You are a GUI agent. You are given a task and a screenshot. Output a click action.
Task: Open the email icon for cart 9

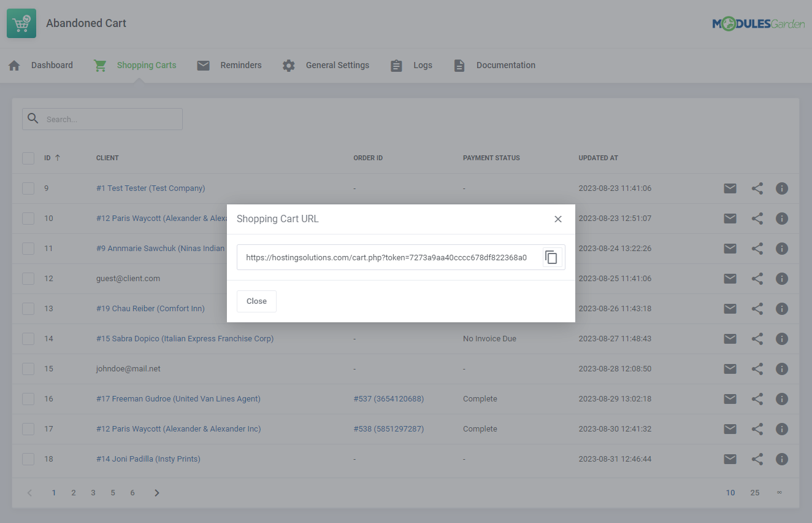tap(730, 188)
